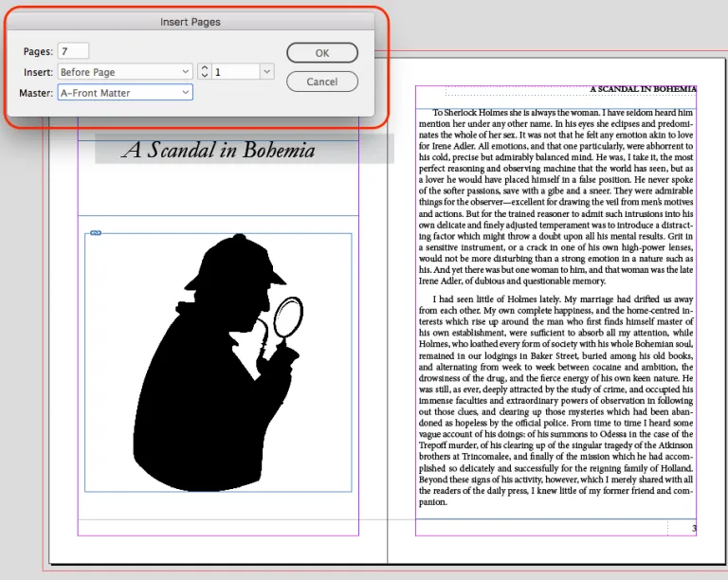728x580 pixels.
Task: Cancel the Insert Pages dialog
Action: (x=322, y=82)
